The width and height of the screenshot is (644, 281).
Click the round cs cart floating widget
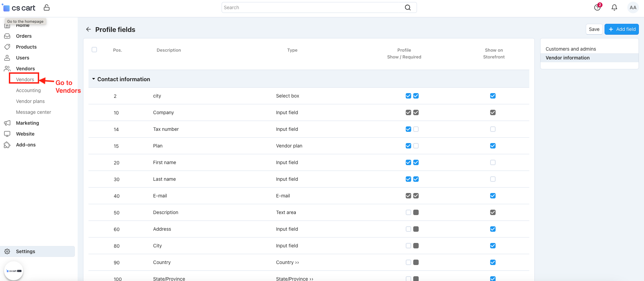point(14,271)
